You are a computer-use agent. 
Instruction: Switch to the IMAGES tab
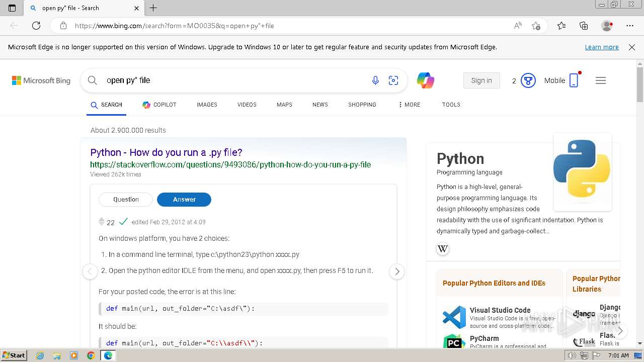click(x=207, y=105)
